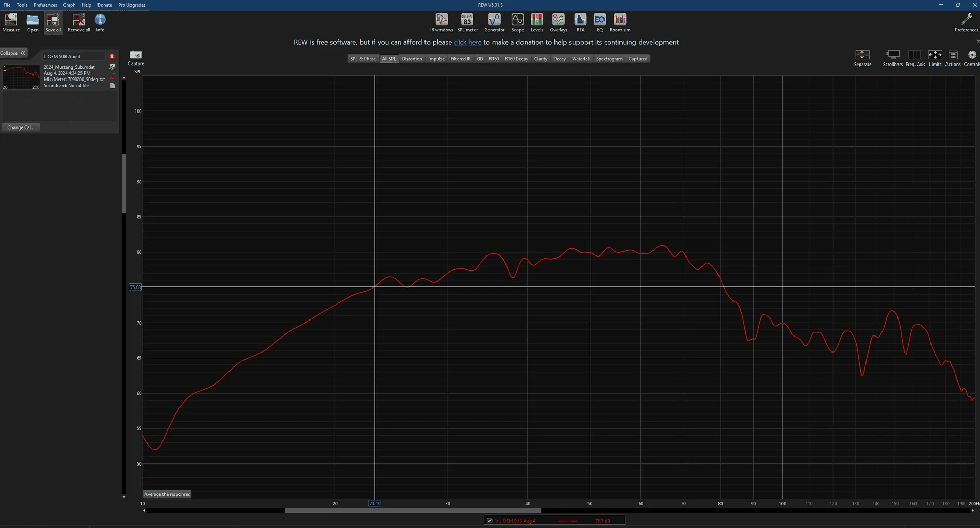
Task: Save all measurements
Action: (x=53, y=23)
